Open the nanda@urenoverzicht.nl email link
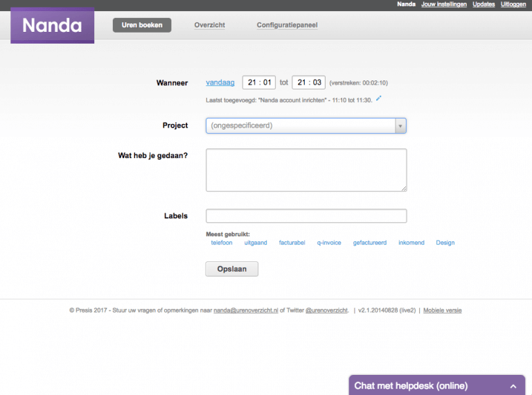 (246, 310)
